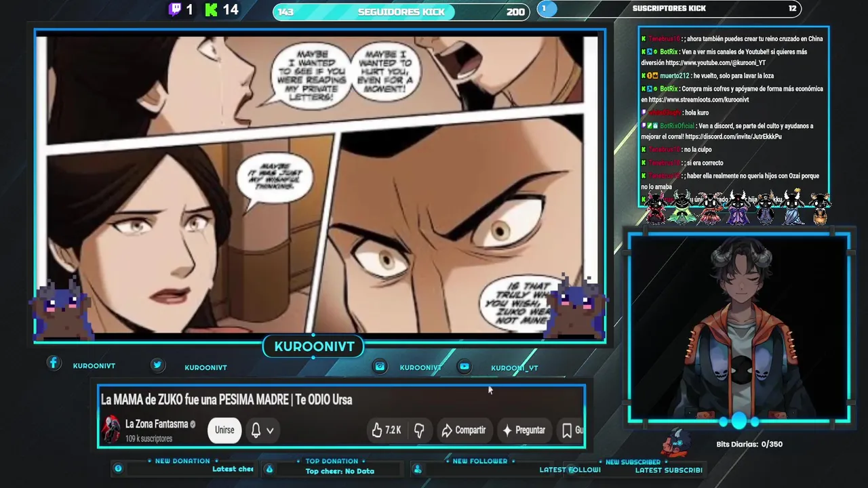Open the streamloots.com/kuroonivt chat link
The image size is (868, 488).
[698, 100]
